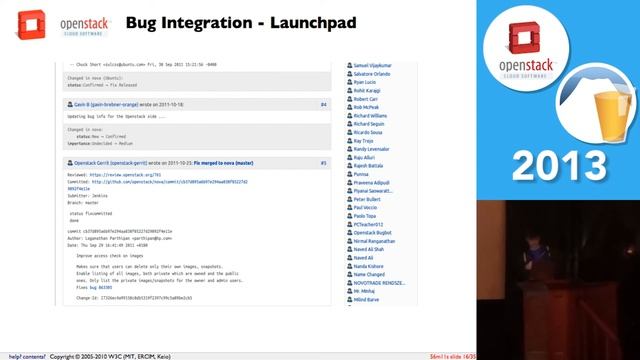
Task: Open Piyanai Saowarat subscriber link
Action: pos(373,191)
